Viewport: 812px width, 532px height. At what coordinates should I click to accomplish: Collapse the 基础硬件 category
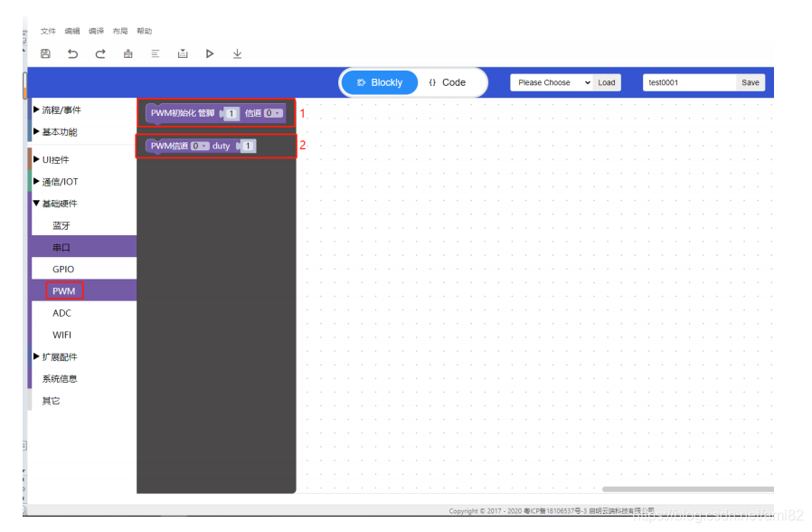pos(83,203)
